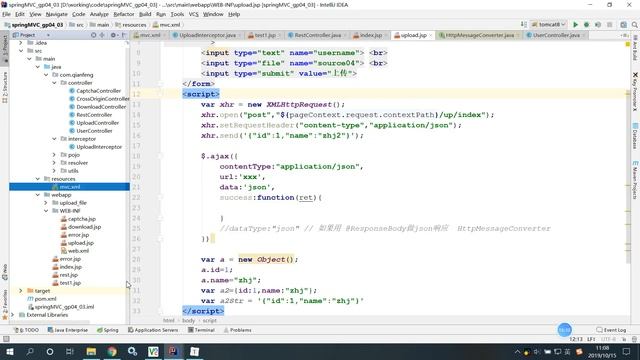The width and height of the screenshot is (640, 360).
Task: Open the File menu
Action: 6,14
